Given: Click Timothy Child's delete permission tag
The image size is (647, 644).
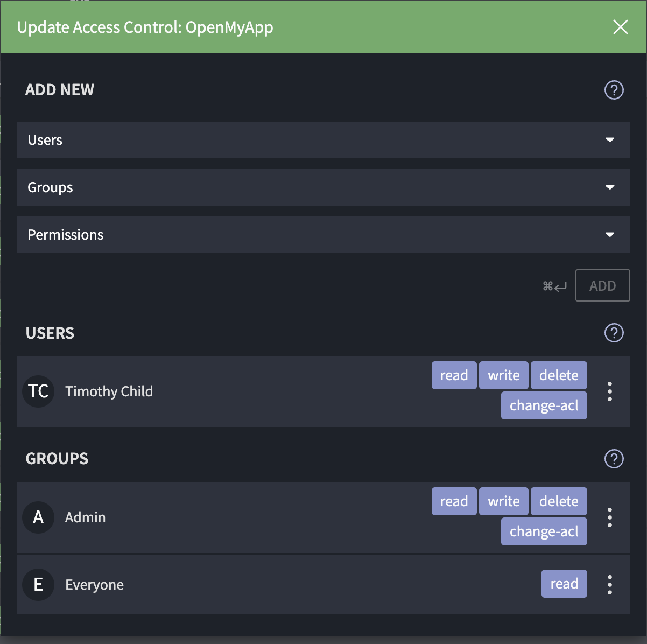Looking at the screenshot, I should tap(559, 375).
